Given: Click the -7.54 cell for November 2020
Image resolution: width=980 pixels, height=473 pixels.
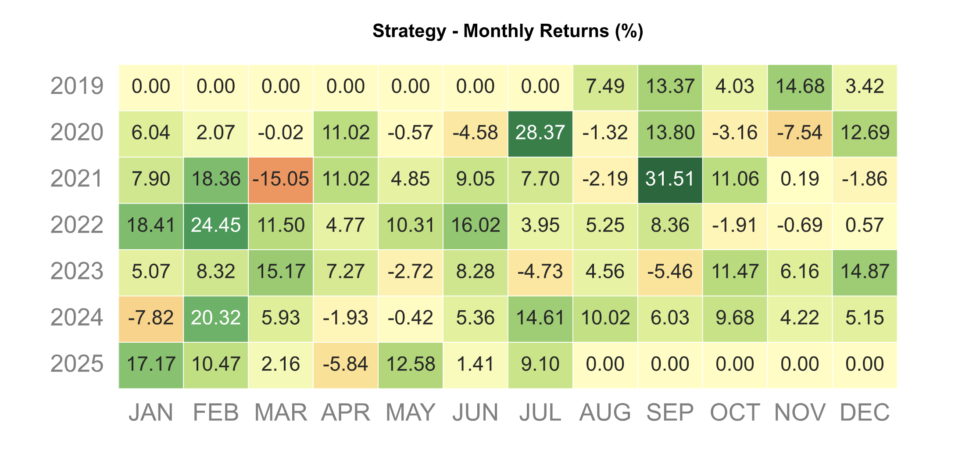Looking at the screenshot, I should pos(800,133).
